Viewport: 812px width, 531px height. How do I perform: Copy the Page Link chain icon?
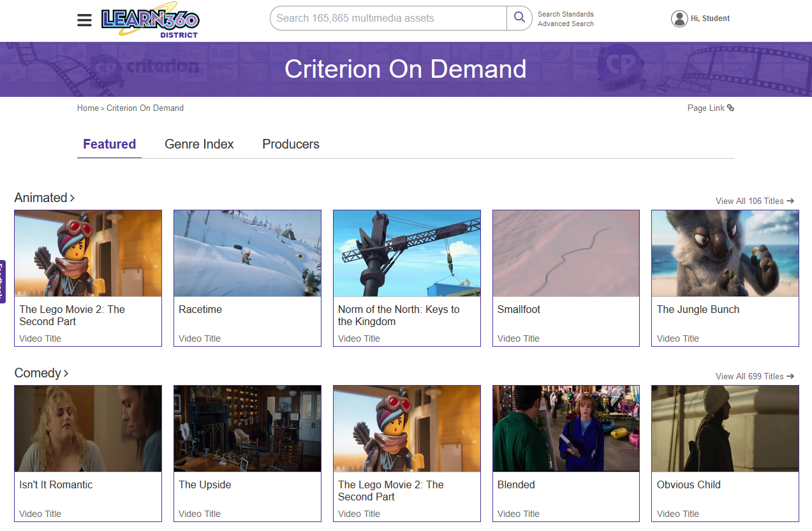(731, 108)
